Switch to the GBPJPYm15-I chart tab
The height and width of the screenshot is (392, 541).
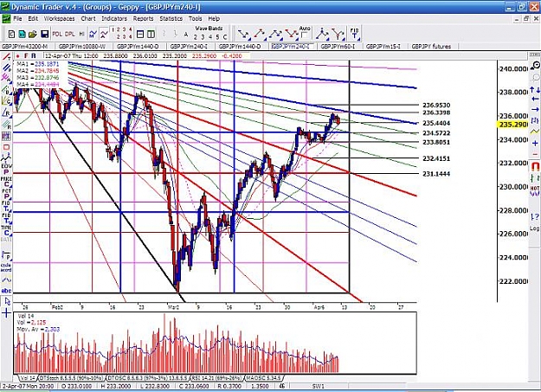(383, 46)
